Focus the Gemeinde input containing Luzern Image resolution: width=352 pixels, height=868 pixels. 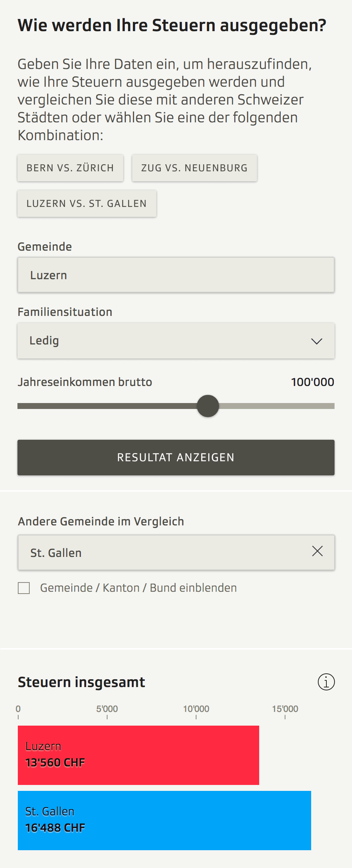click(176, 275)
